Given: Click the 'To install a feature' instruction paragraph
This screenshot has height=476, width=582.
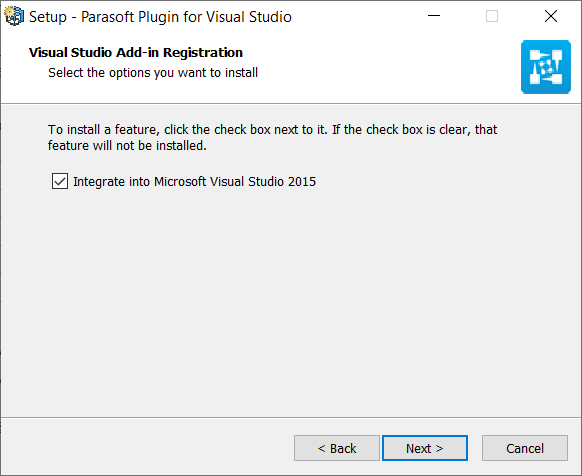Looking at the screenshot, I should (x=272, y=137).
